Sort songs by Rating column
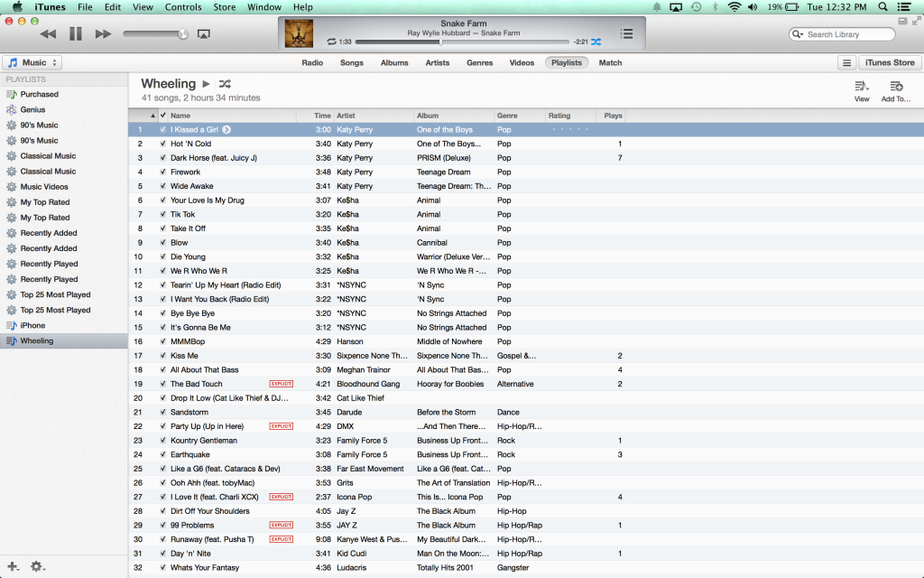The height and width of the screenshot is (578, 924). pyautogui.click(x=571, y=116)
